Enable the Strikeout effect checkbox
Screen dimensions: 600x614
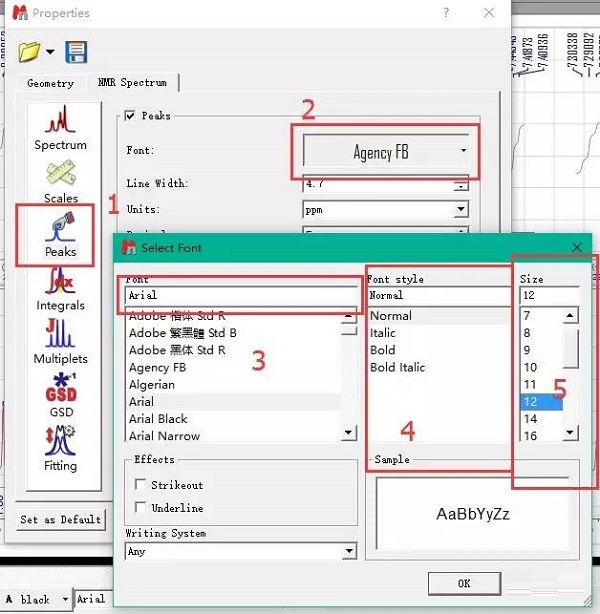pos(140,485)
